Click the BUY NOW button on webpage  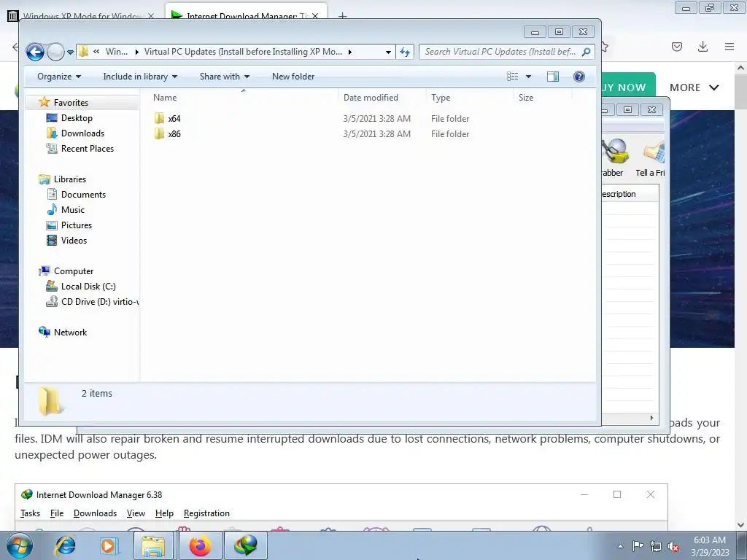pyautogui.click(x=628, y=87)
